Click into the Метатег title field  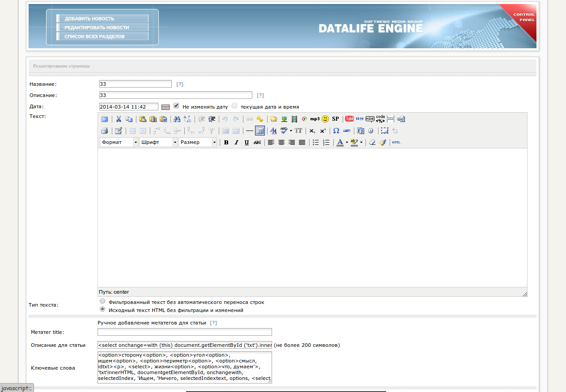click(x=184, y=332)
